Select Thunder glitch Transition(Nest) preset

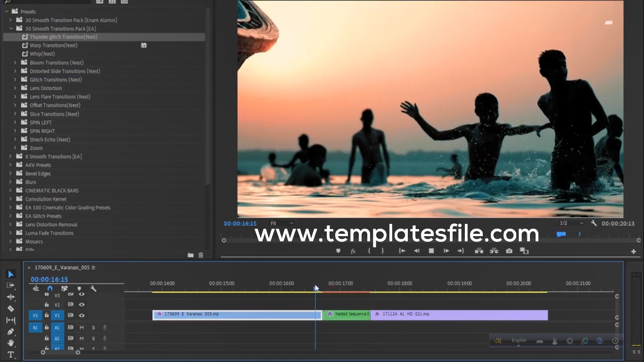tap(104, 37)
